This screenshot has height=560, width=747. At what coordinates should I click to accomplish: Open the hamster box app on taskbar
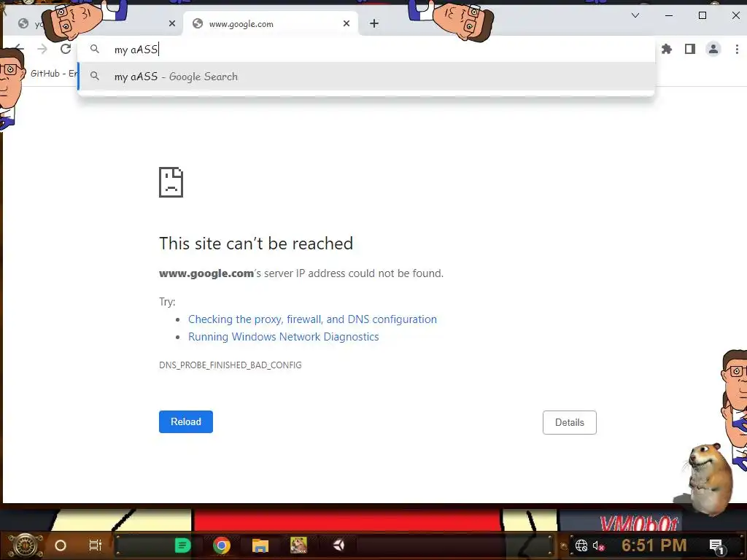pos(298,545)
